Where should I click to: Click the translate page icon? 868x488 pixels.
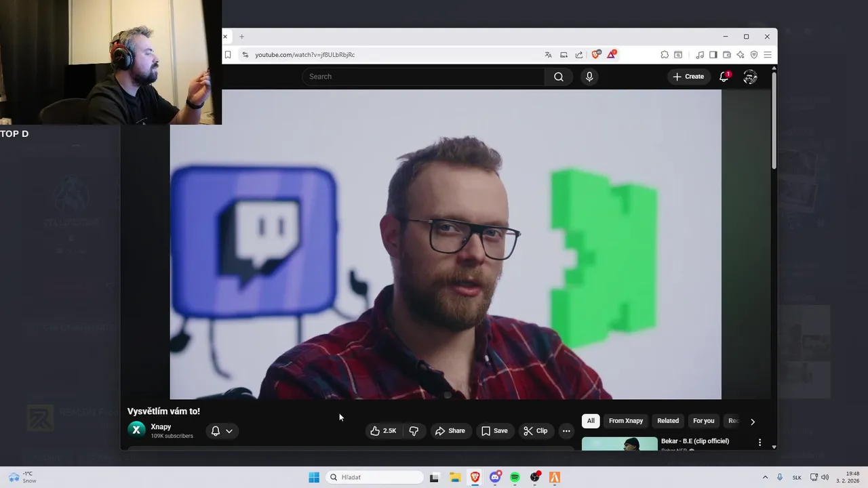pos(548,55)
